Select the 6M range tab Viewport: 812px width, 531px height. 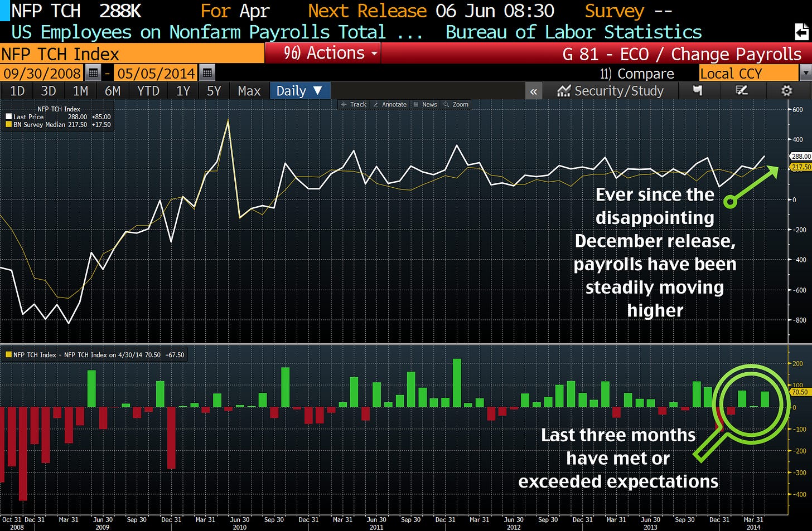[x=113, y=91]
